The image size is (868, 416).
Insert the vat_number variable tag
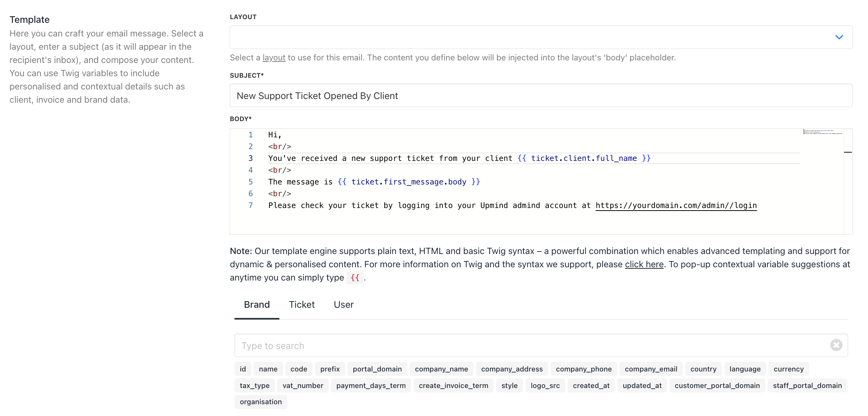(x=303, y=385)
